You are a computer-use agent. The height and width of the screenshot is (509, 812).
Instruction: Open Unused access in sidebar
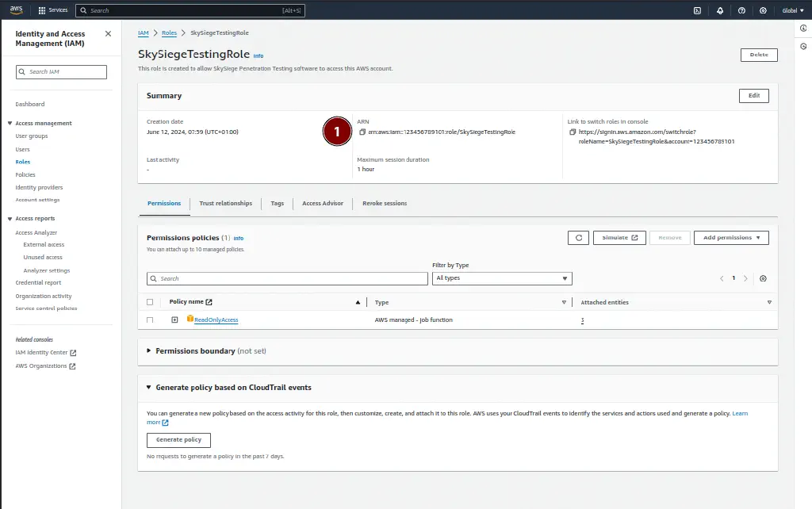coord(43,258)
